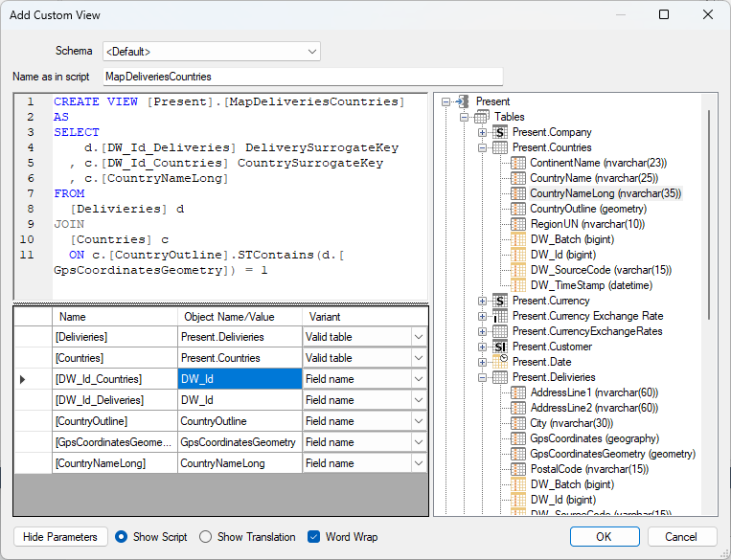Click the DW_SourceCode column icon under Countries
Image resolution: width=731 pixels, height=560 pixels.
pyautogui.click(x=518, y=270)
